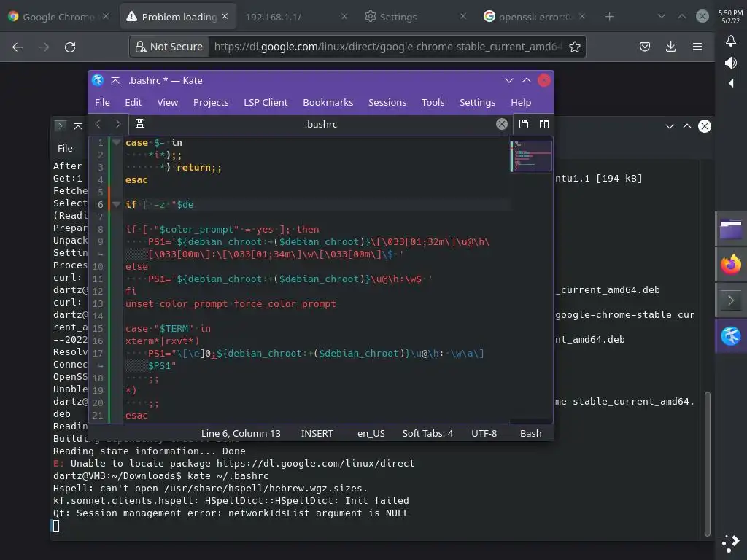Go to the next document tab in Kate
Screen dimensions: 747x560
117,124
